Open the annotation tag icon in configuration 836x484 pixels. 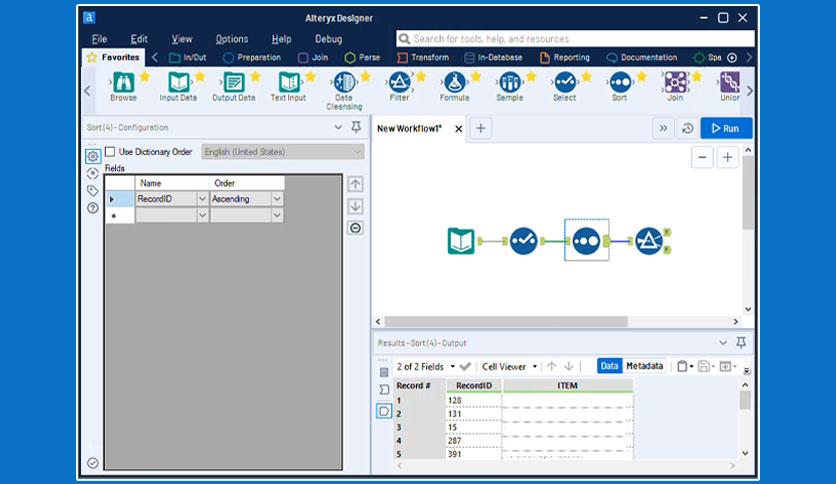[x=93, y=191]
